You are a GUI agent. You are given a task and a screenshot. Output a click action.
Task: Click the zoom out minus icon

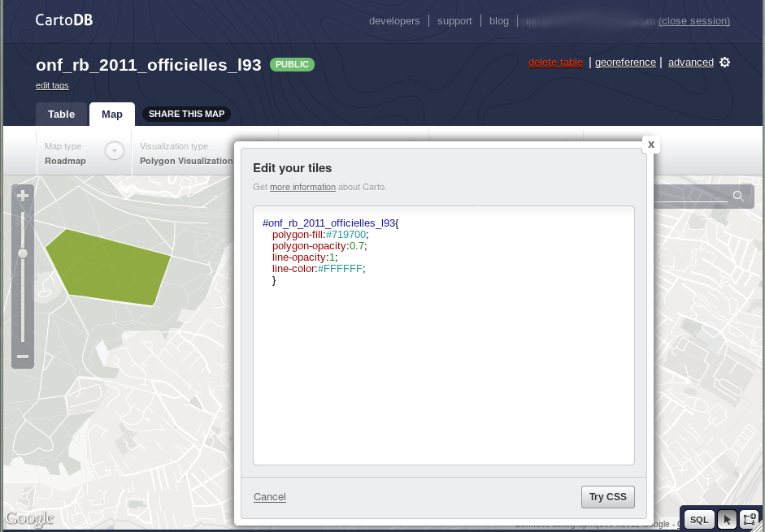[23, 357]
